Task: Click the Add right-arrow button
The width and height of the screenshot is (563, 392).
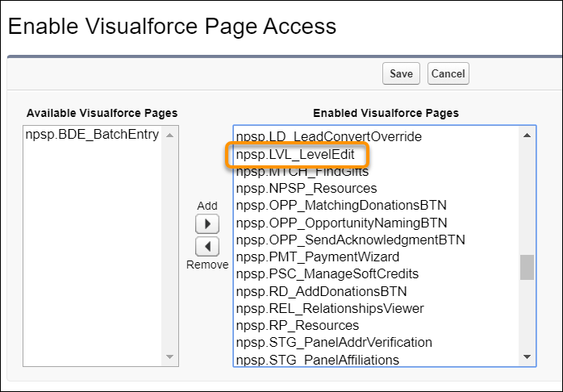Action: (x=207, y=224)
